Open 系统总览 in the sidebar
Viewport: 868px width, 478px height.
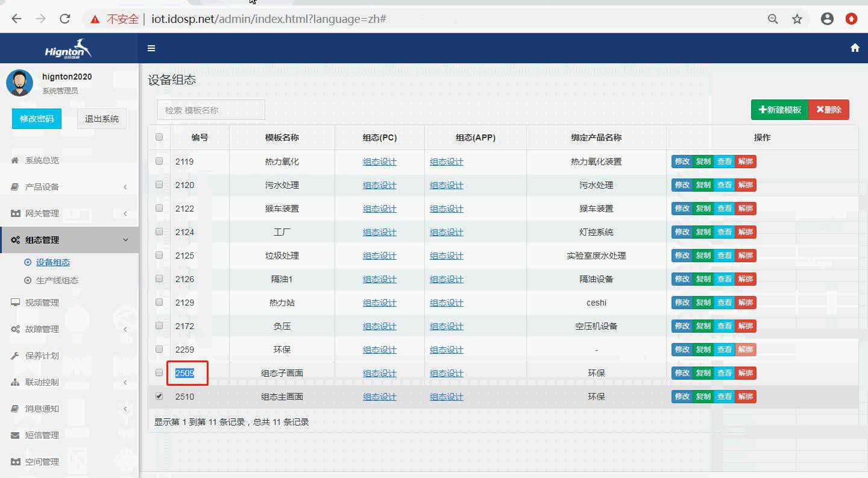(42, 160)
